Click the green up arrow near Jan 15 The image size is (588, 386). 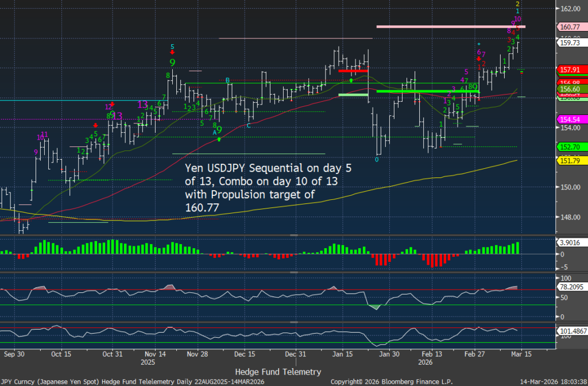pos(350,80)
